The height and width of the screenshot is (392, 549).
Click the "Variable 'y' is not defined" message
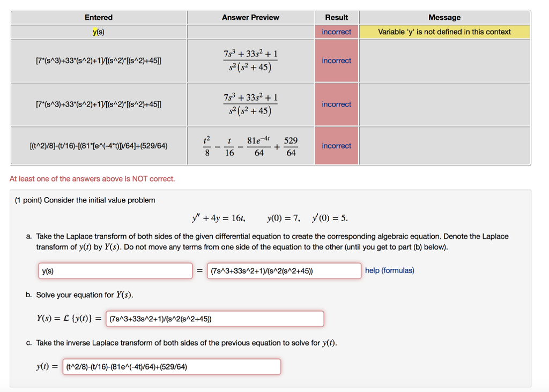pos(444,32)
